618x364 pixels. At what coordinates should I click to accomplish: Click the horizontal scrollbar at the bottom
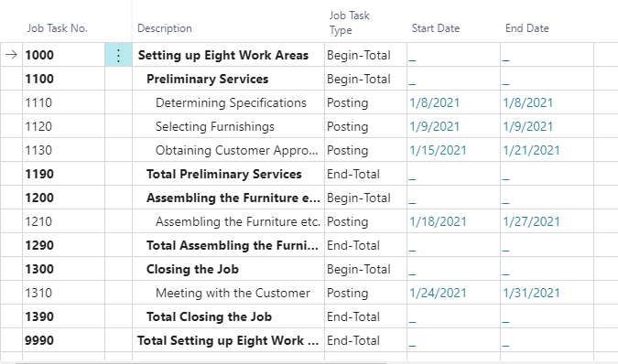[201, 362]
